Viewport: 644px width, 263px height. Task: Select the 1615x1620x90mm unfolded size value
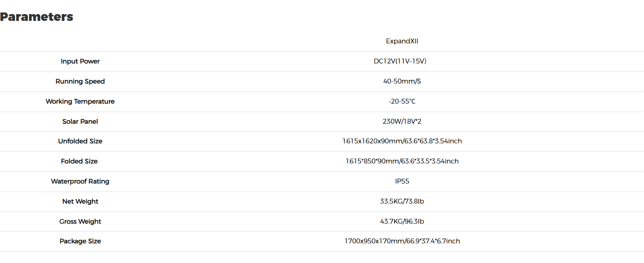tap(402, 141)
